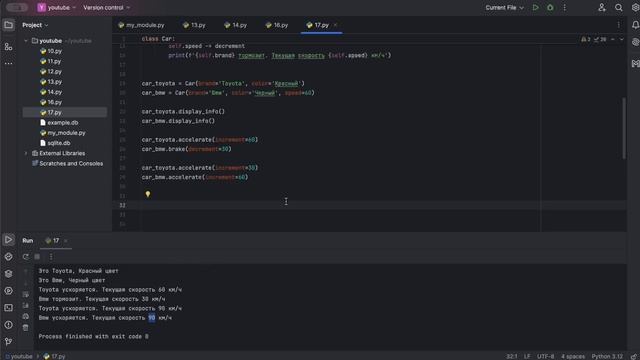The width and height of the screenshot is (640, 360).
Task: Open Run panel more options menu
Action: (51, 257)
